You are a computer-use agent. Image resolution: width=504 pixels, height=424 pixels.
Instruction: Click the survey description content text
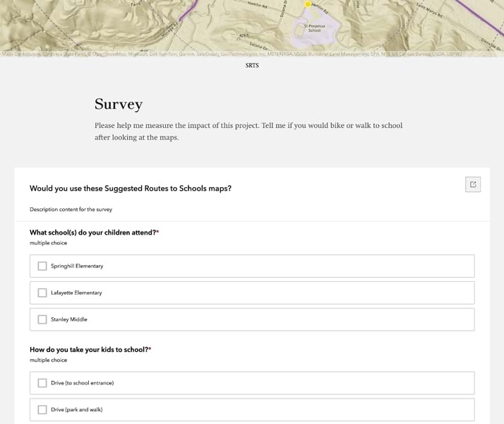pos(71,209)
